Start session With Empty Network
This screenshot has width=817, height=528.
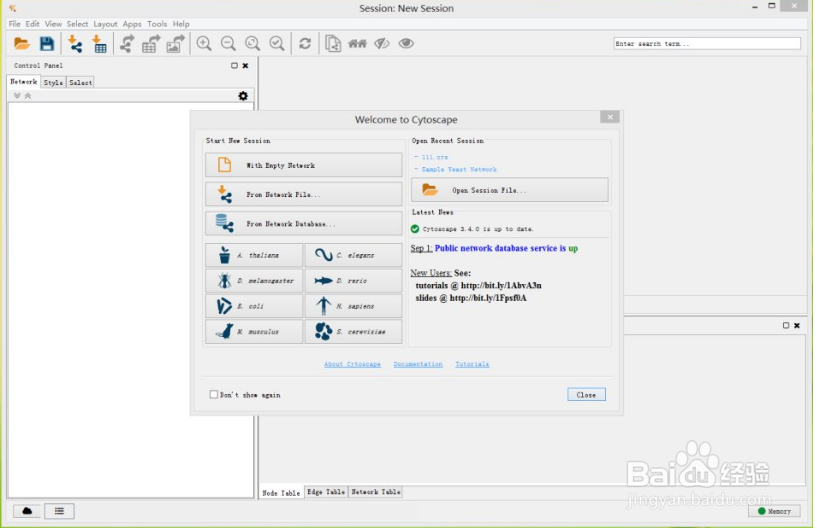(x=304, y=165)
